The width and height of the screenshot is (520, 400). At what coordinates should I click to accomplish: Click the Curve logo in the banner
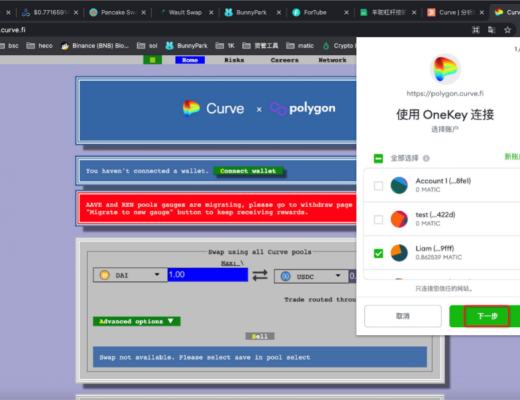pos(213,108)
